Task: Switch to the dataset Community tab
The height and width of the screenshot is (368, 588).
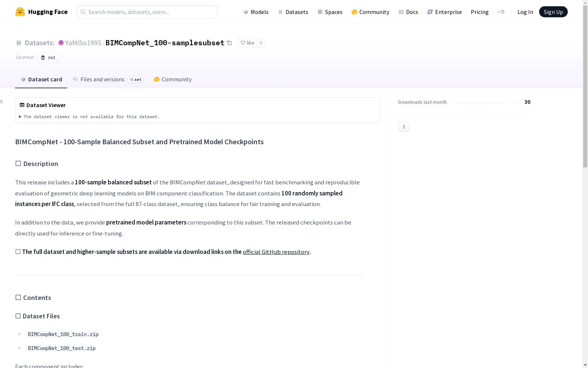Action: pos(172,79)
